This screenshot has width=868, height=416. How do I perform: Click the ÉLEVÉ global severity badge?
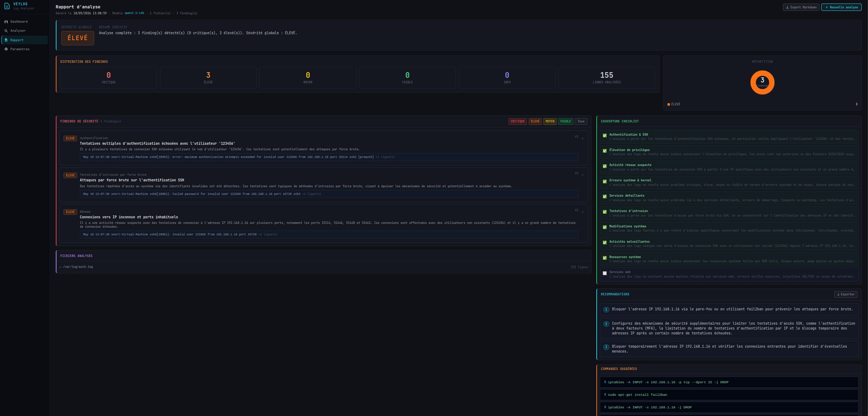77,38
